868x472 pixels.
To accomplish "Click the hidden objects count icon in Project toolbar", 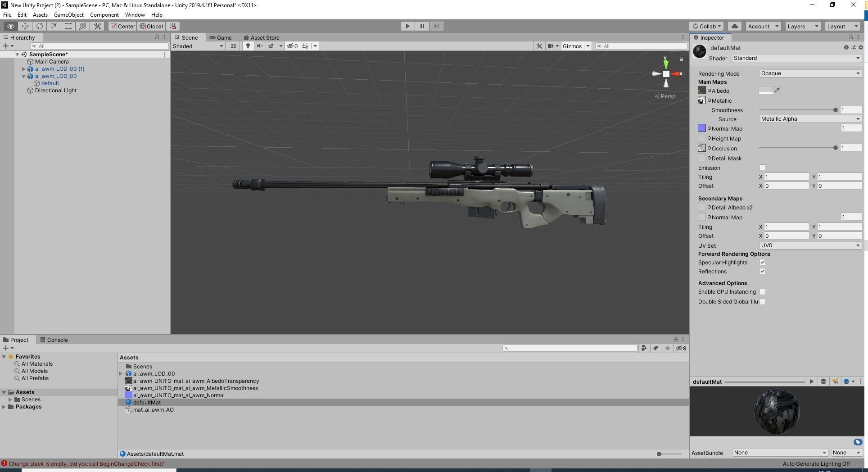I will 680,348.
